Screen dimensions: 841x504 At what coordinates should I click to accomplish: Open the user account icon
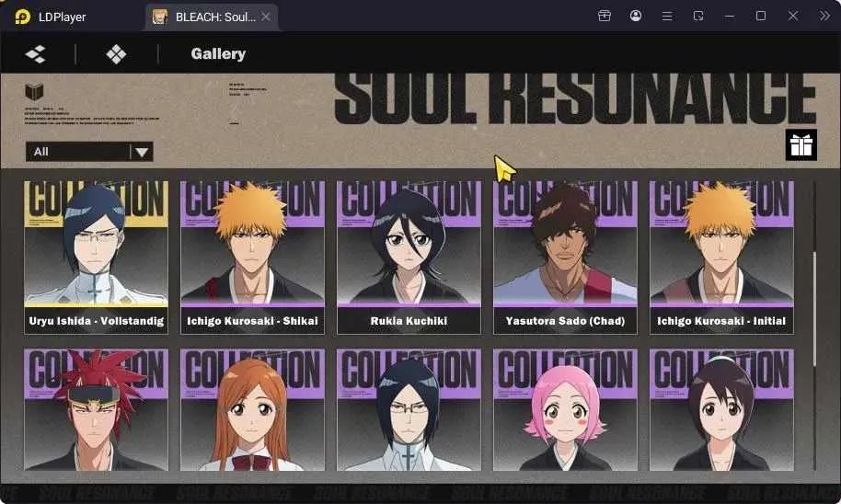[636, 16]
